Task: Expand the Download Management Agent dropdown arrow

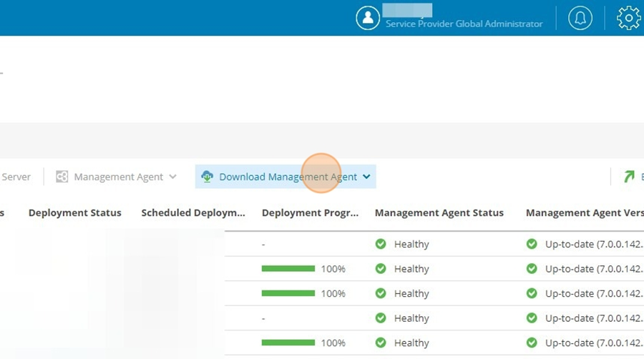Action: 366,177
